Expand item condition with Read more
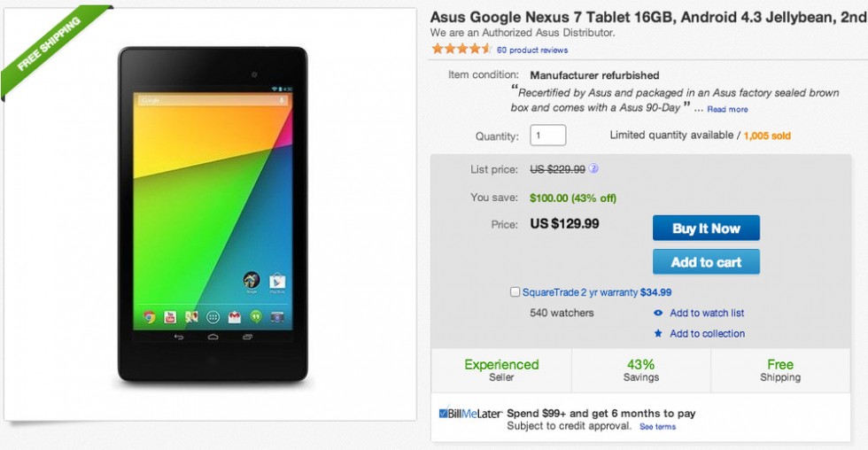Viewport: 868px width, 450px height. [727, 110]
